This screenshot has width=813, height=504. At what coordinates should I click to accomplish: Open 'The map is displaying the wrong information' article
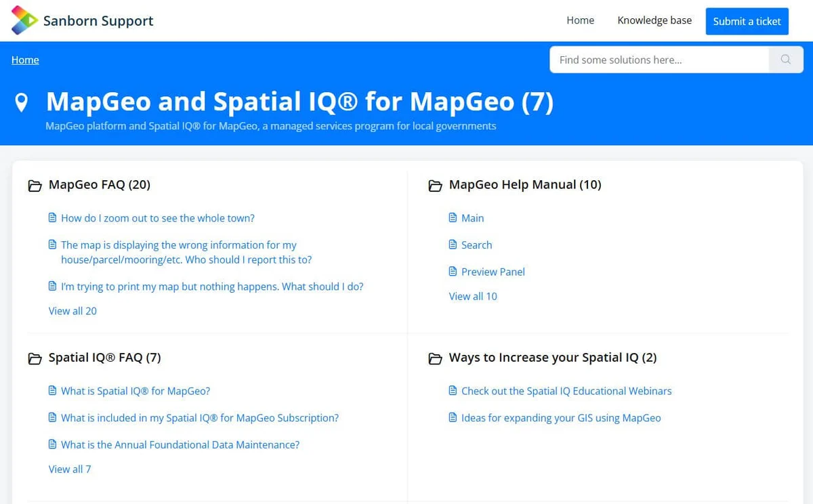(186, 252)
